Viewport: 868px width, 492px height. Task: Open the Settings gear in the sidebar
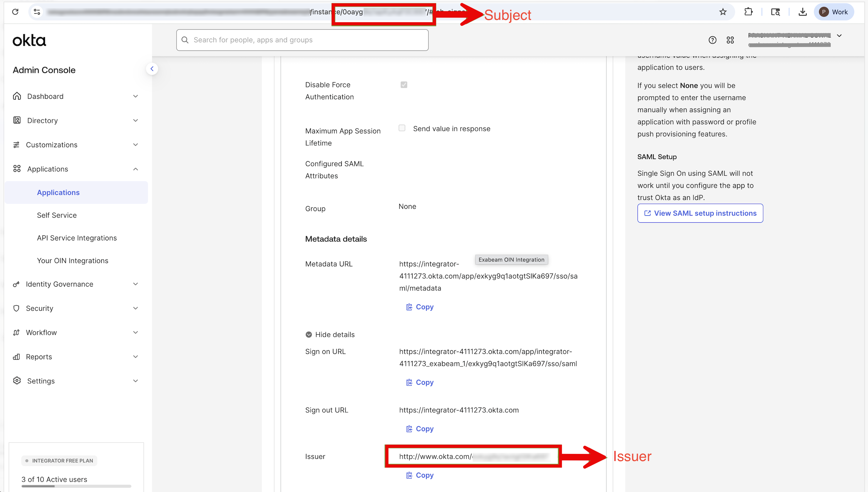pos(17,381)
